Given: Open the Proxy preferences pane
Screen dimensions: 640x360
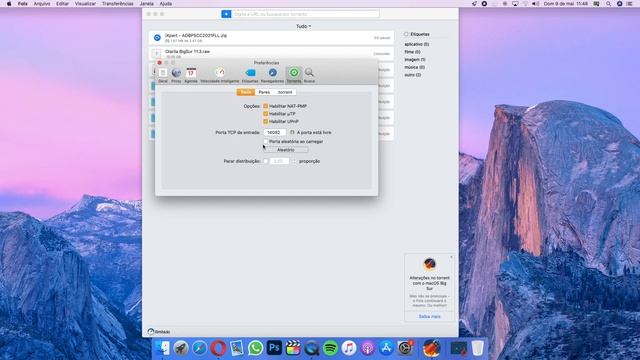Looking at the screenshot, I should pyautogui.click(x=176, y=75).
